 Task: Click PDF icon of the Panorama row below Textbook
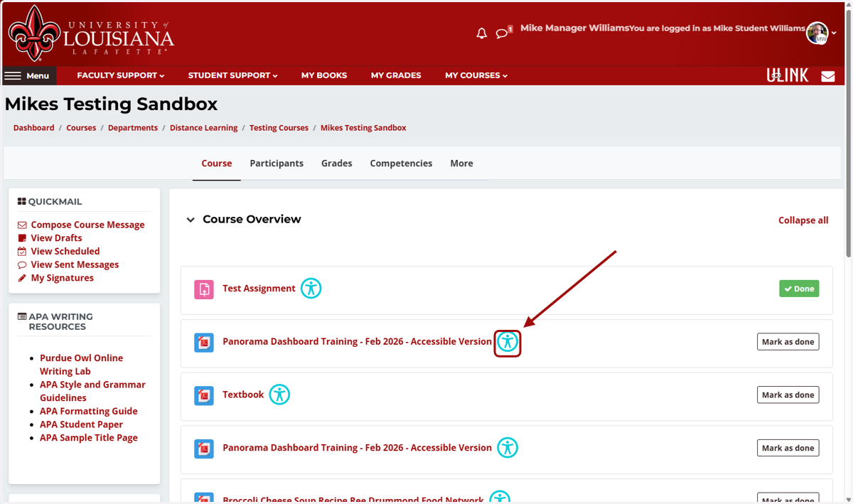(204, 449)
